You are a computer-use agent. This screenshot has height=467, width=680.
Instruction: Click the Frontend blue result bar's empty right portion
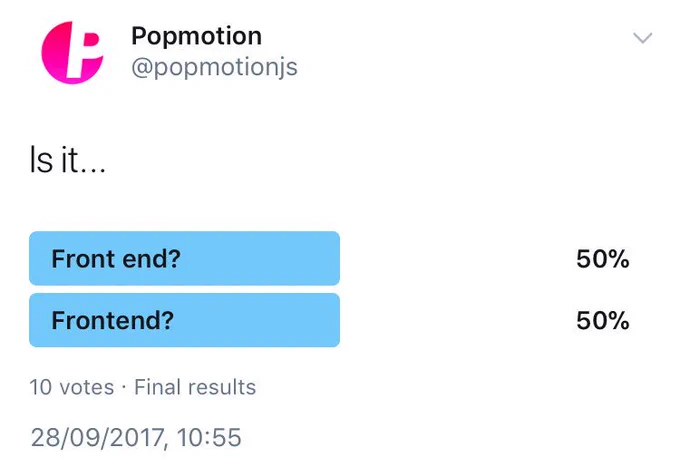pos(257,320)
